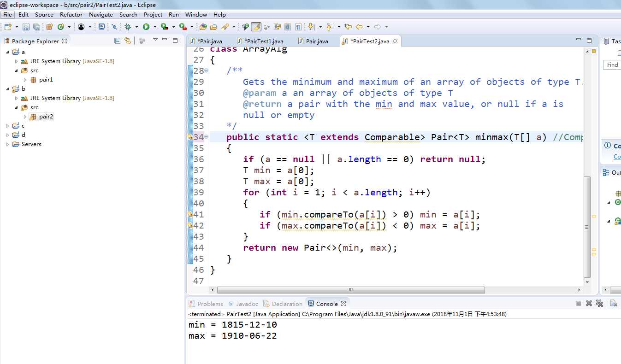Open the Project menu
The image size is (621, 364).
[x=153, y=14]
